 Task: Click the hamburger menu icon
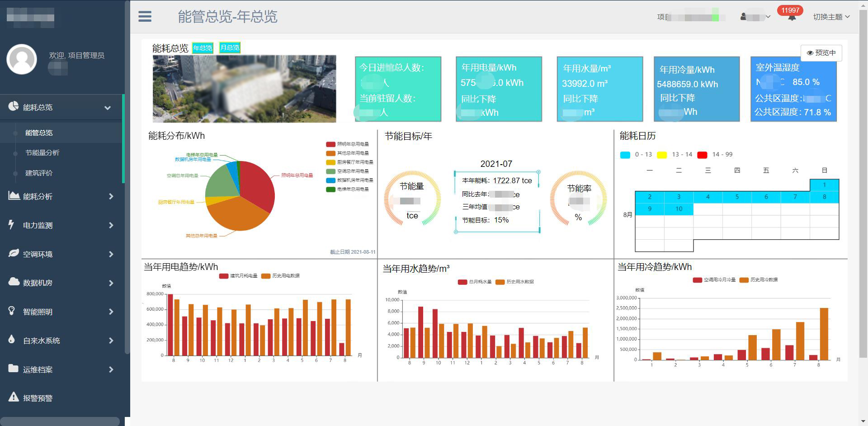(145, 17)
